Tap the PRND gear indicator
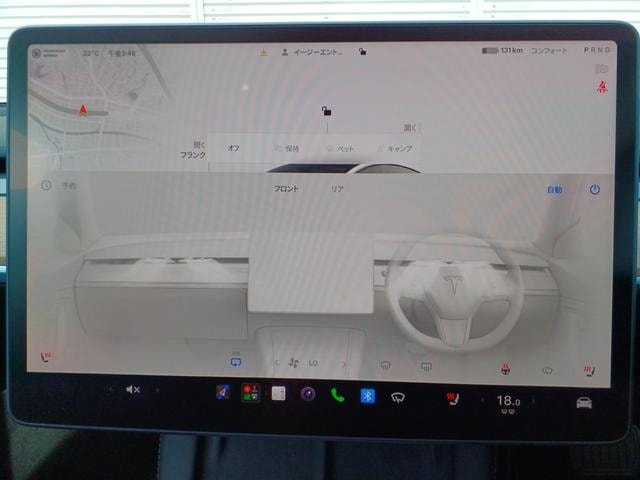This screenshot has height=480, width=640. (x=597, y=50)
